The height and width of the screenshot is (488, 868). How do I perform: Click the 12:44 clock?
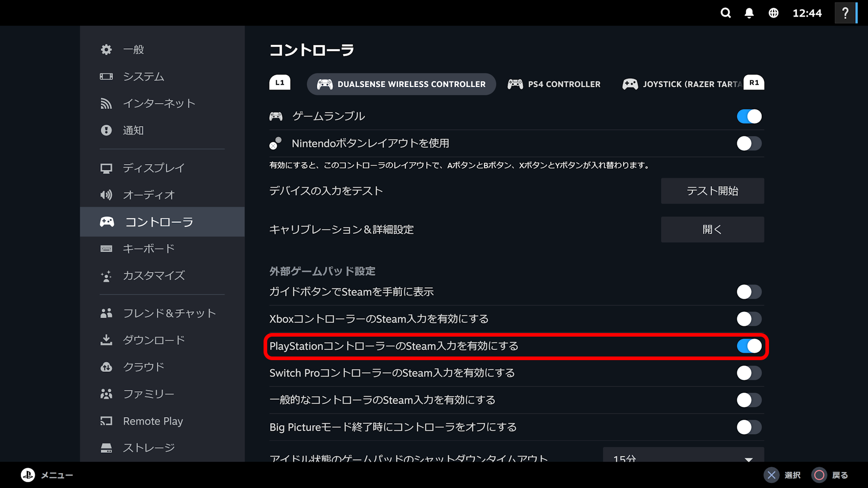tap(807, 13)
